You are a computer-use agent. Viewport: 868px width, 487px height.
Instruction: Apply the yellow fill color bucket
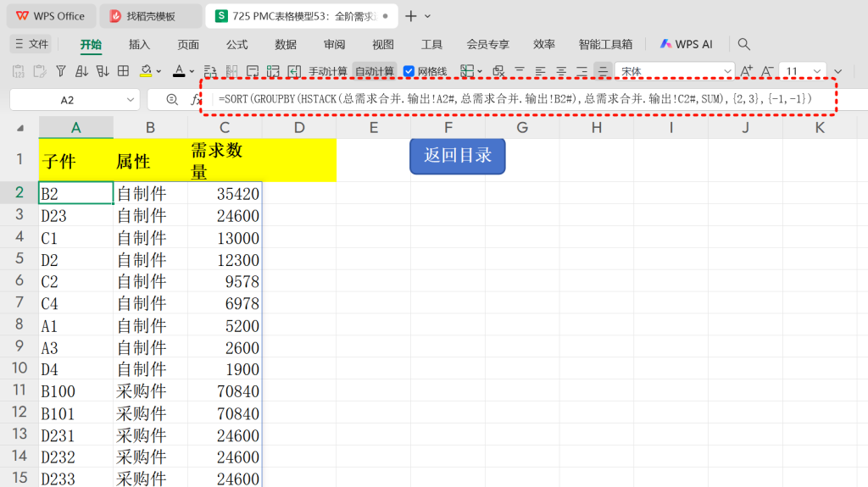pyautogui.click(x=146, y=71)
